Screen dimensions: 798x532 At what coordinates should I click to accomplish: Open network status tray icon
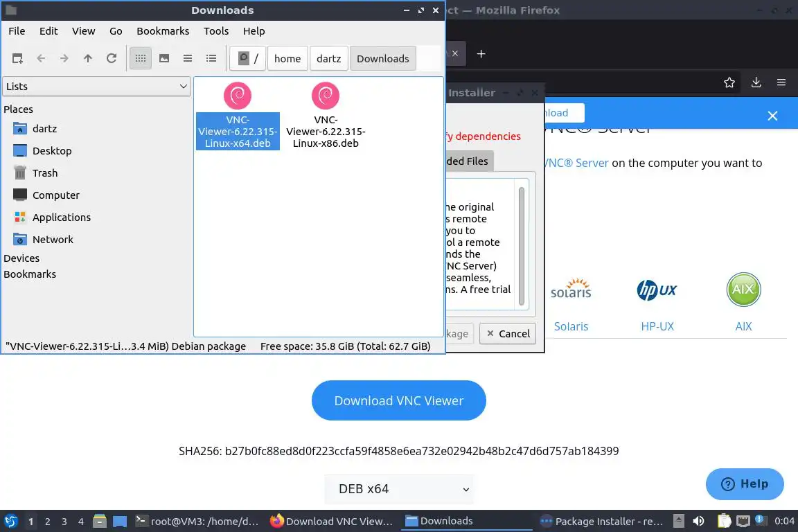(x=743, y=522)
